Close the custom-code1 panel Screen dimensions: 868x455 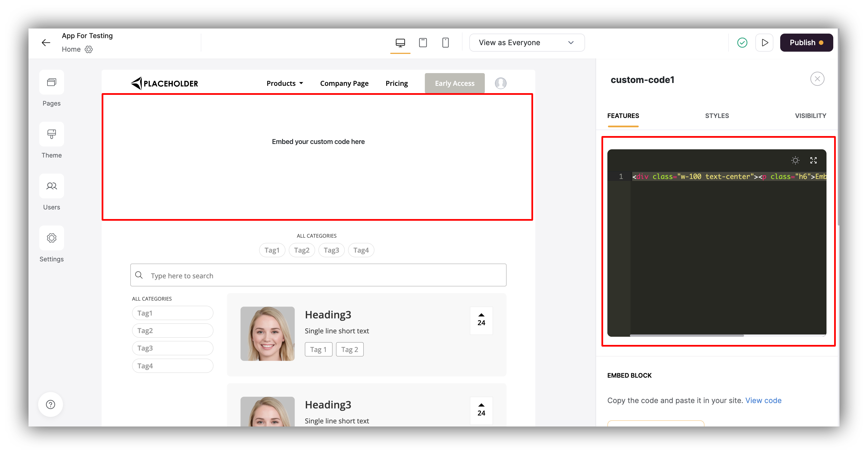[817, 78]
